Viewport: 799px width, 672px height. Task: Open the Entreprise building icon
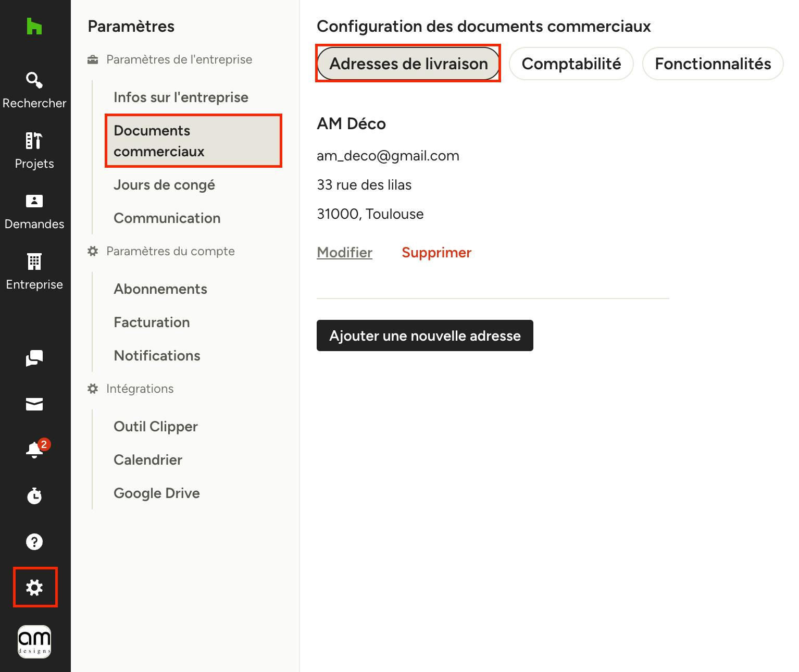[34, 262]
